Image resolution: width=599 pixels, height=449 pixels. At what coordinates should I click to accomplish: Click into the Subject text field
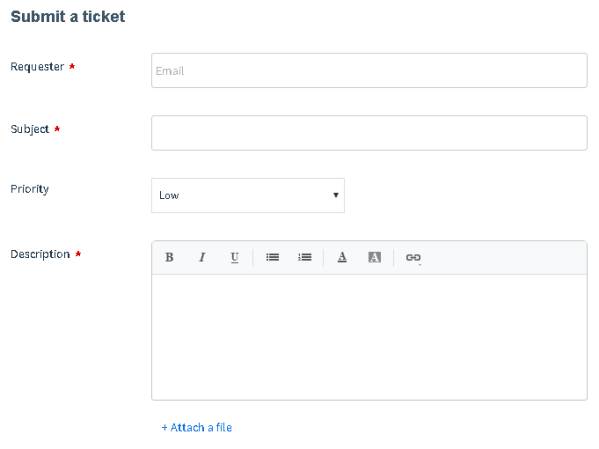click(369, 133)
